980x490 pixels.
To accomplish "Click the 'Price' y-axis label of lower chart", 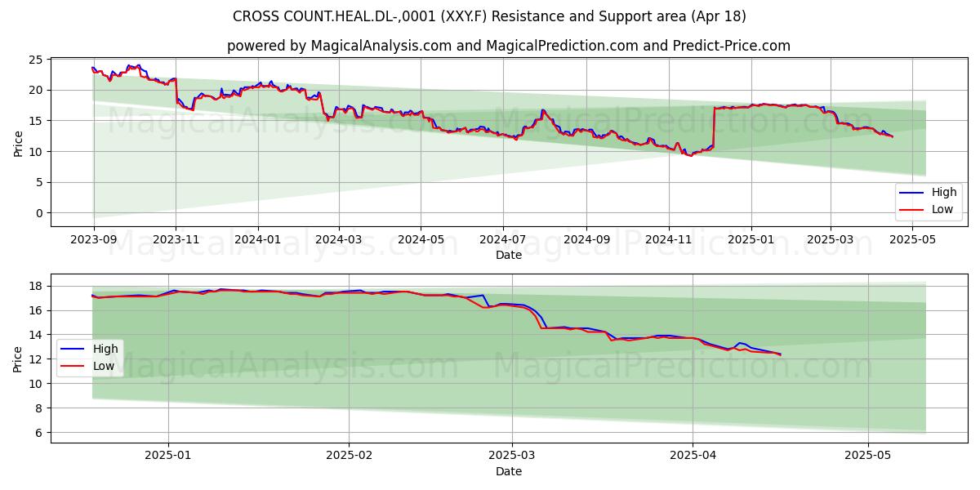I will (x=18, y=359).
